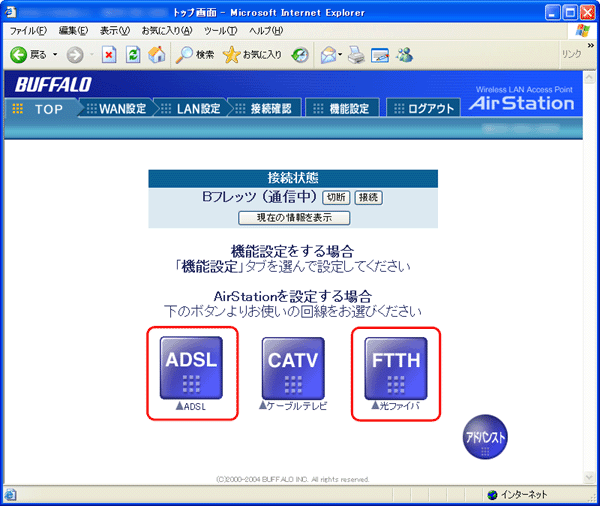600x506 pixels.
Task: Click the Wireless LAN Access Point text
Action: (524, 90)
